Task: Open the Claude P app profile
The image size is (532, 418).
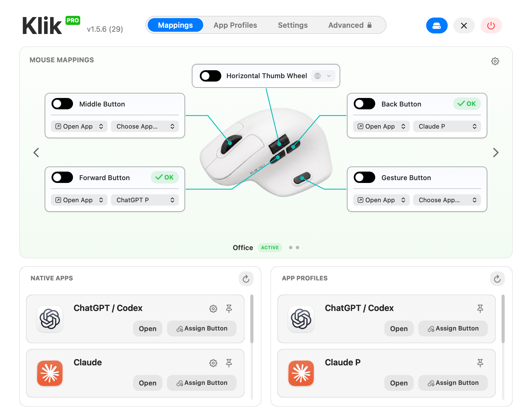Action: pyautogui.click(x=399, y=383)
